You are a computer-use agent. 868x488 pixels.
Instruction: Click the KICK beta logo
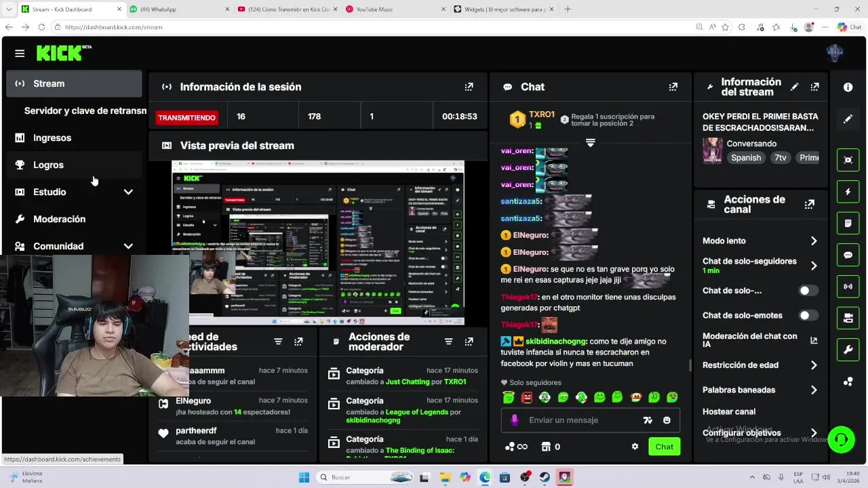[x=64, y=53]
